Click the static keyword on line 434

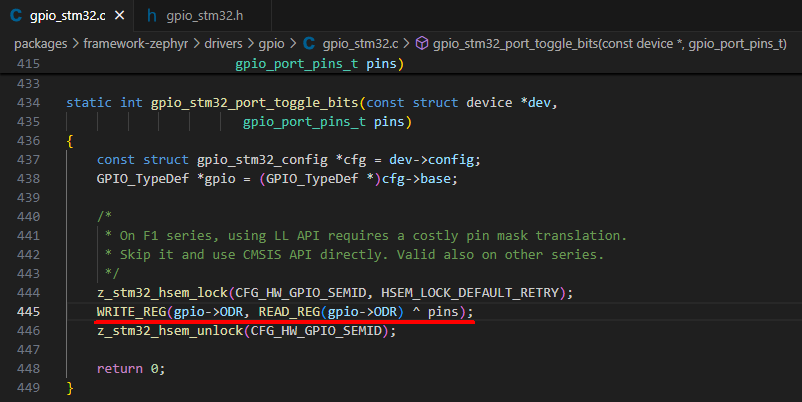[89, 103]
